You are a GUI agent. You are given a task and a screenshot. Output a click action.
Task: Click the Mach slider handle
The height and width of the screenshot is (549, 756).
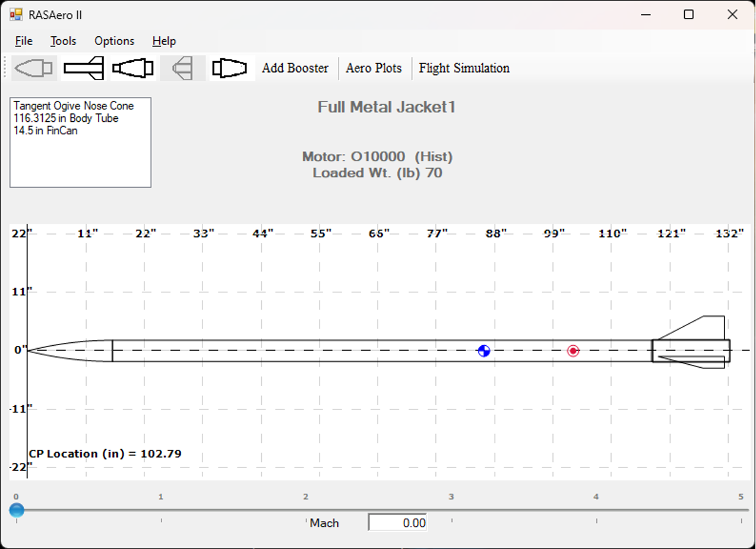pyautogui.click(x=17, y=510)
